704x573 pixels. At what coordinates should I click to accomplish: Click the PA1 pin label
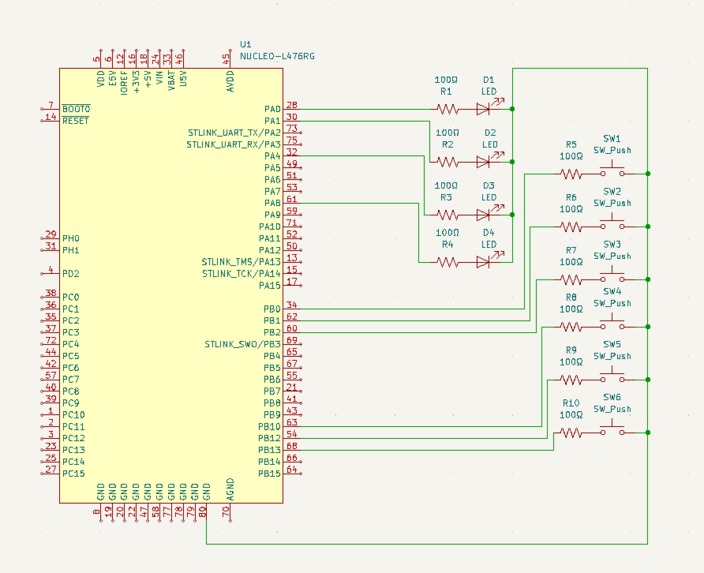[x=273, y=121]
